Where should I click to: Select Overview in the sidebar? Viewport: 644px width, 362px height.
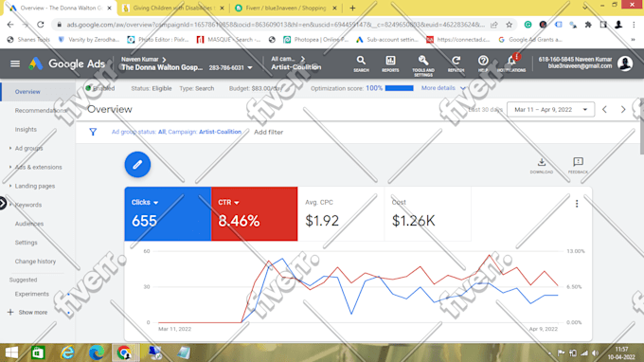27,92
